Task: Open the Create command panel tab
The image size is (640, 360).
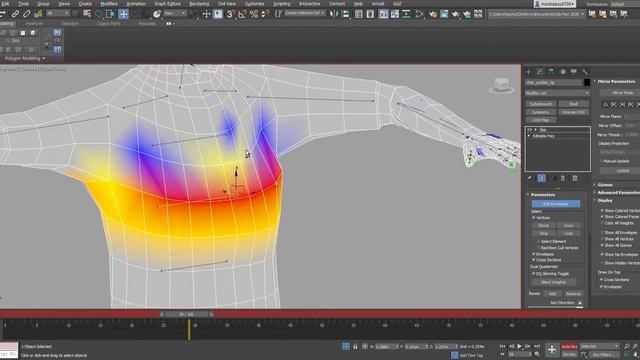Action: point(529,72)
